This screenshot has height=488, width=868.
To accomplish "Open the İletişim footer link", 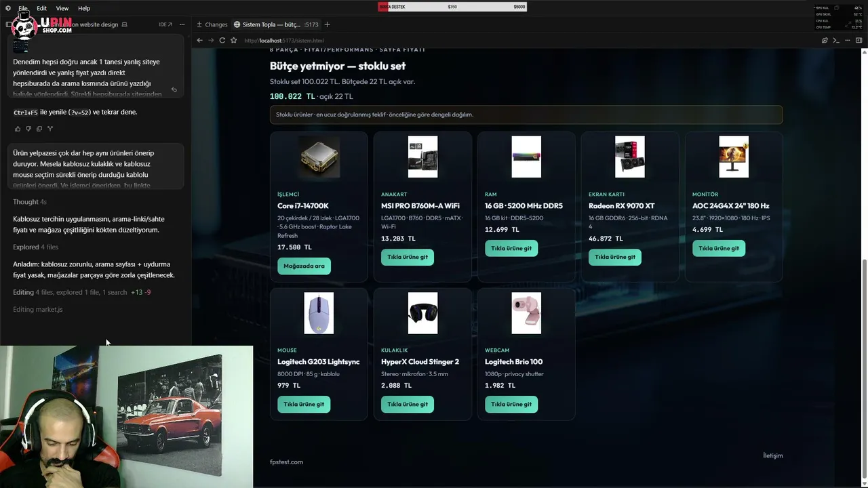I will coord(773,455).
